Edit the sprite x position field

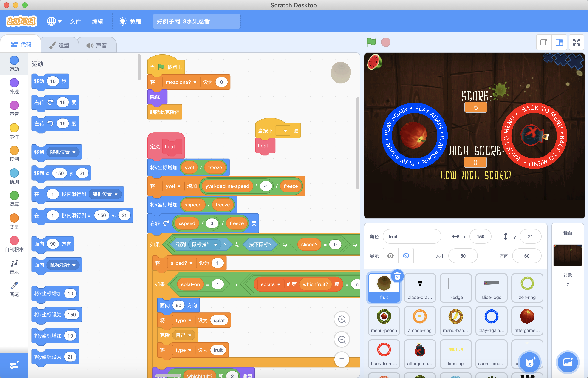(x=480, y=237)
